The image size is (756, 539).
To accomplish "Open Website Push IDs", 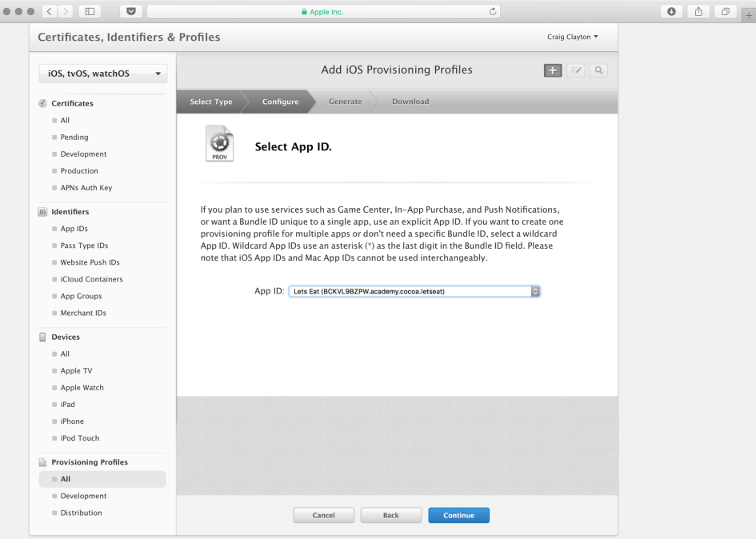I will 90,263.
